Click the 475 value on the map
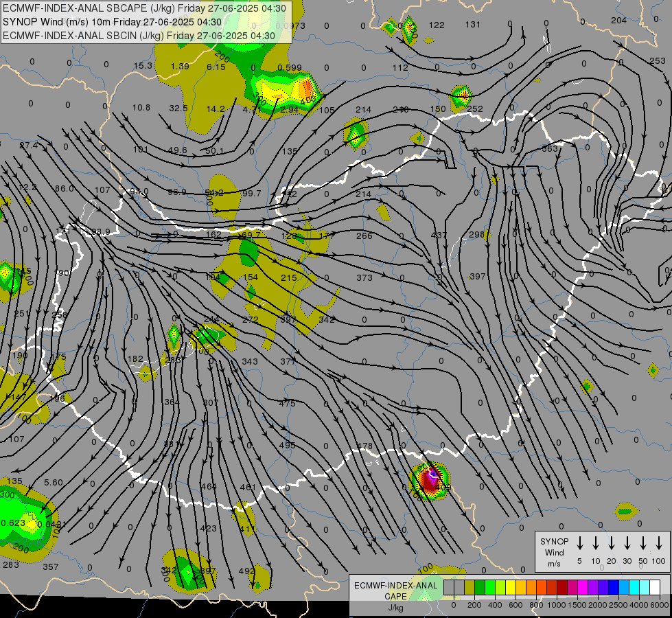The height and width of the screenshot is (618, 672). 287,403
